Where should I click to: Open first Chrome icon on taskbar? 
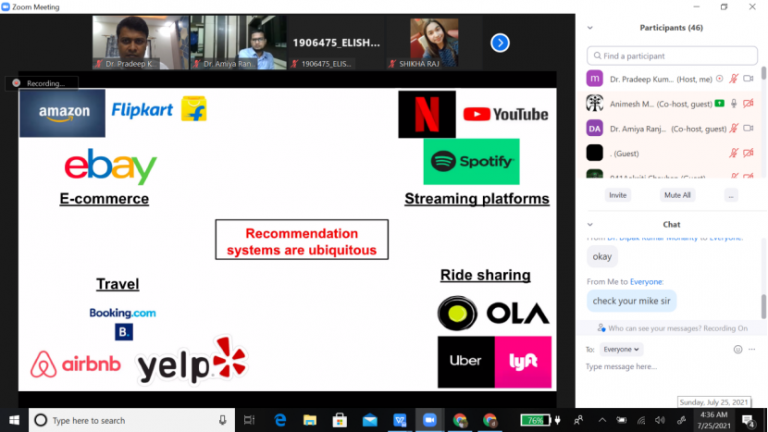point(459,420)
